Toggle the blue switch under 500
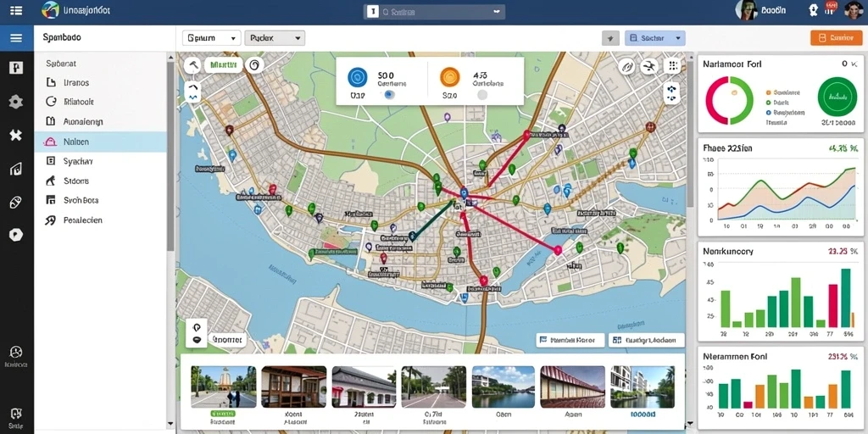Viewport: 868px width, 434px height. (x=388, y=95)
